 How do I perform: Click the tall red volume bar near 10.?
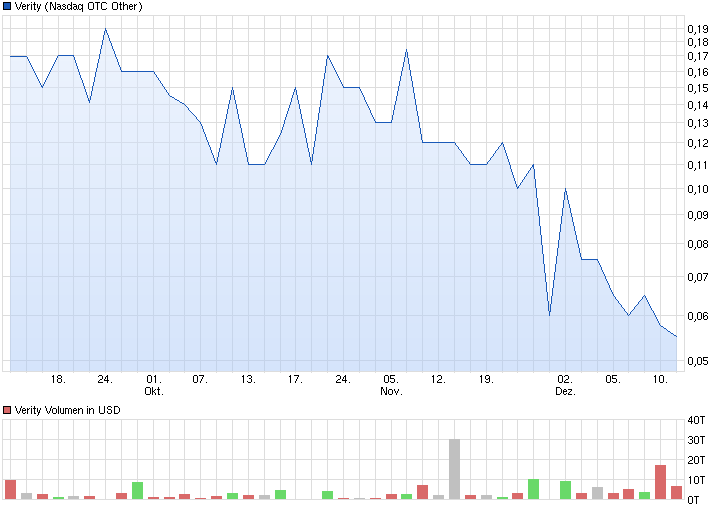point(661,482)
